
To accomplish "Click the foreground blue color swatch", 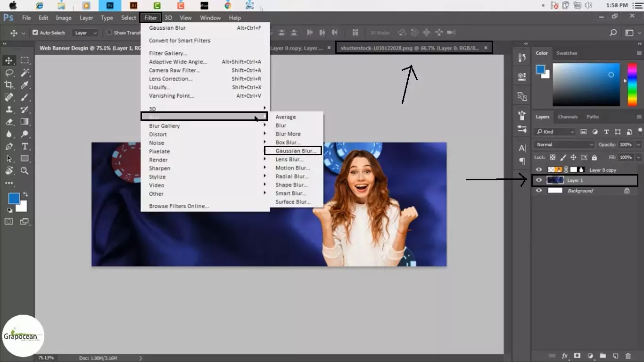I will click(13, 199).
